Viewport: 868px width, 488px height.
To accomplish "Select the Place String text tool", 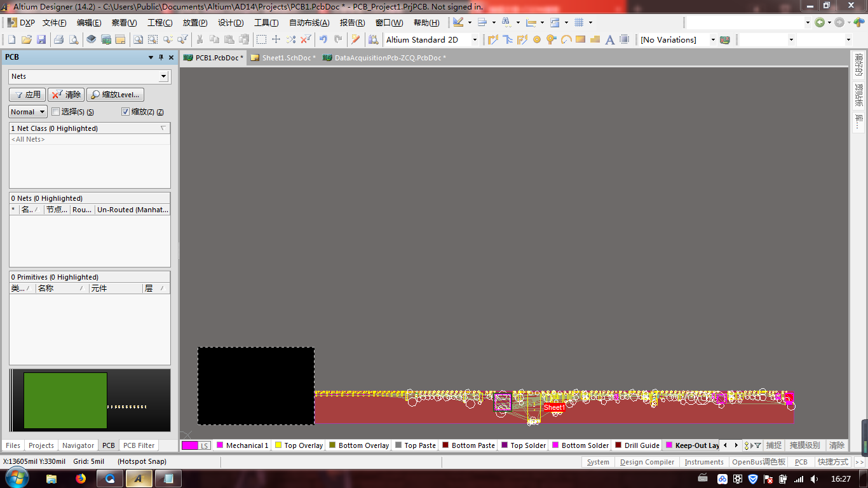I will coord(609,39).
